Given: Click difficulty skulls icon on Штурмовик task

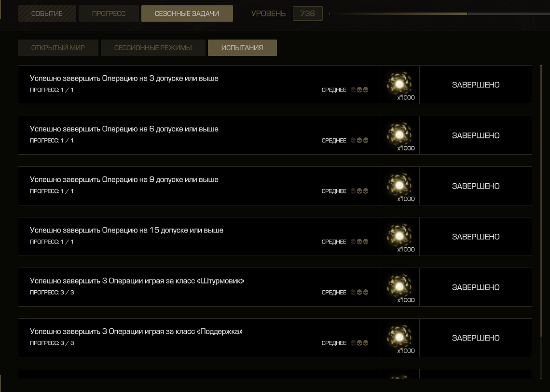Looking at the screenshot, I should coord(359,292).
